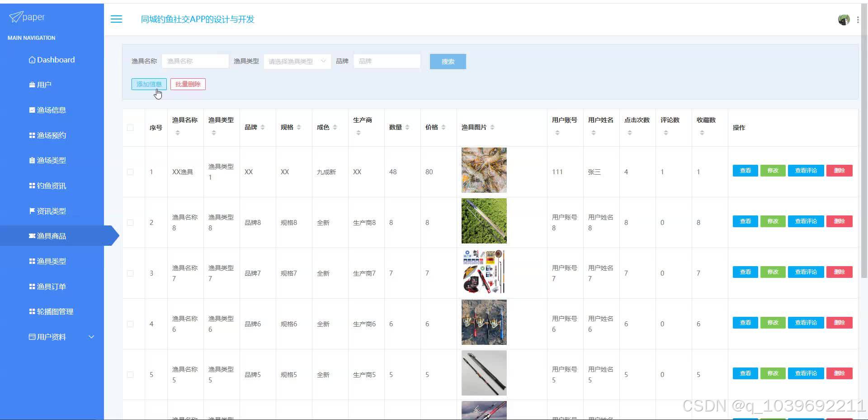Toggle the select-all header checkbox
The image size is (868, 420).
(x=130, y=128)
